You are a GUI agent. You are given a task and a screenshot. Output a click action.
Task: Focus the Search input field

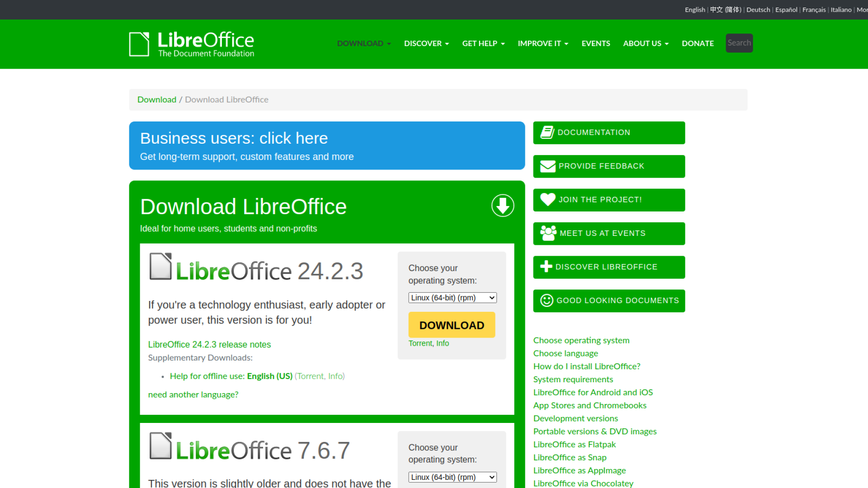coord(739,43)
